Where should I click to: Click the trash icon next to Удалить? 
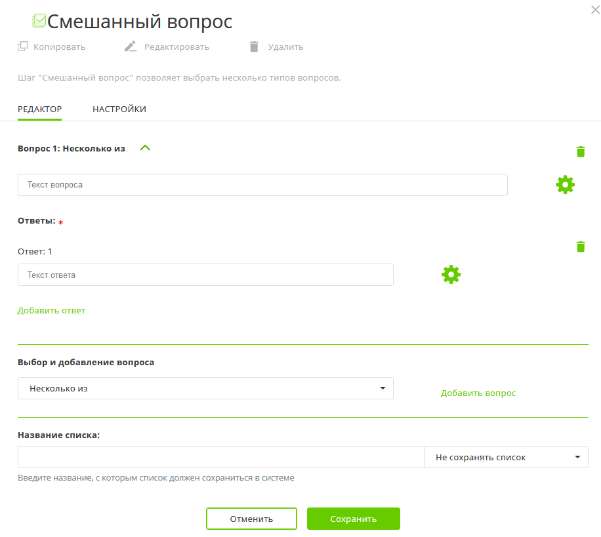(254, 46)
